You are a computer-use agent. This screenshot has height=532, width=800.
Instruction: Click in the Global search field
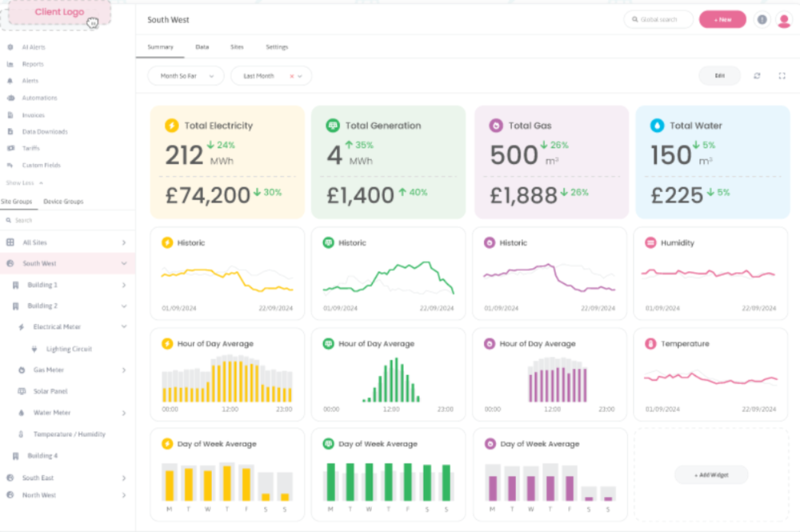pos(658,20)
